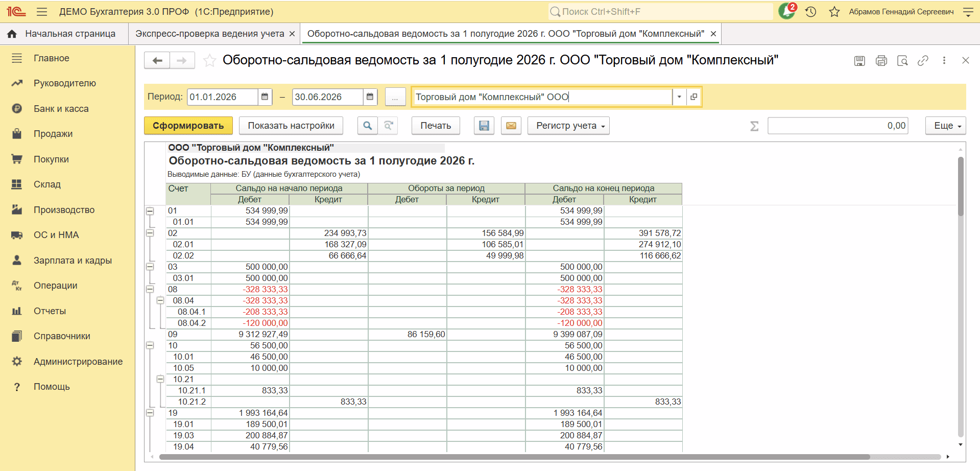Collapse account 02 group
This screenshot has height=471, width=980.
[x=150, y=233]
